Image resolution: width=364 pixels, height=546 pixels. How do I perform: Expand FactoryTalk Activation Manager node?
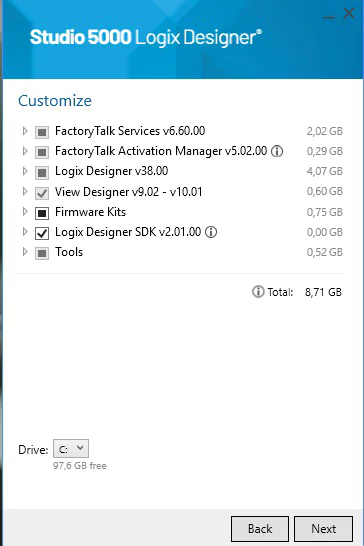click(25, 151)
